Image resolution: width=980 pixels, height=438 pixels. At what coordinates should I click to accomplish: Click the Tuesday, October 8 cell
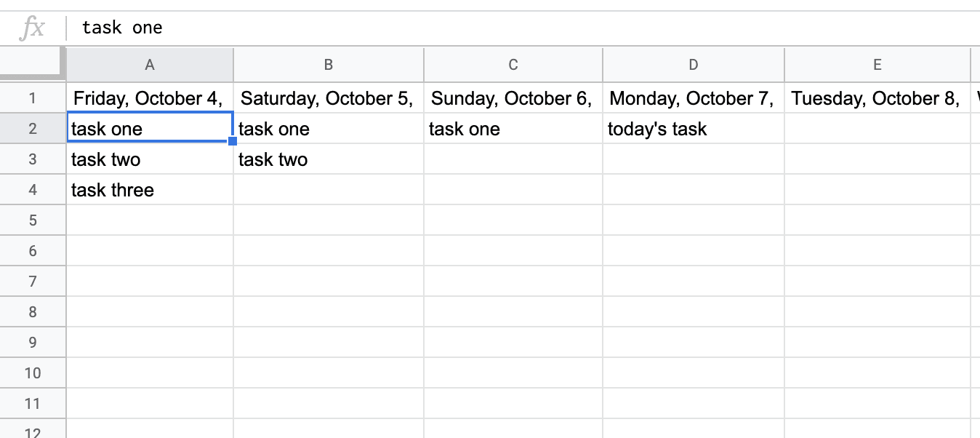pyautogui.click(x=877, y=98)
